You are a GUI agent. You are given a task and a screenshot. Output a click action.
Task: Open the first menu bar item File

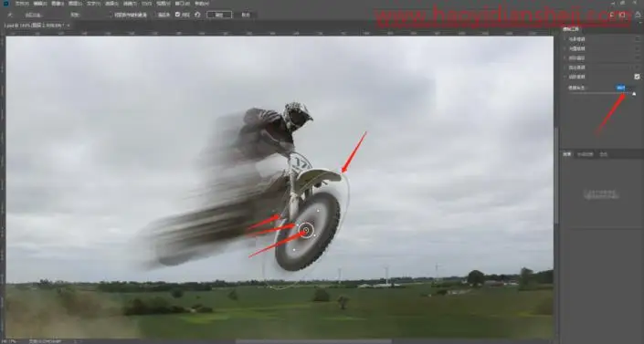[x=22, y=4]
